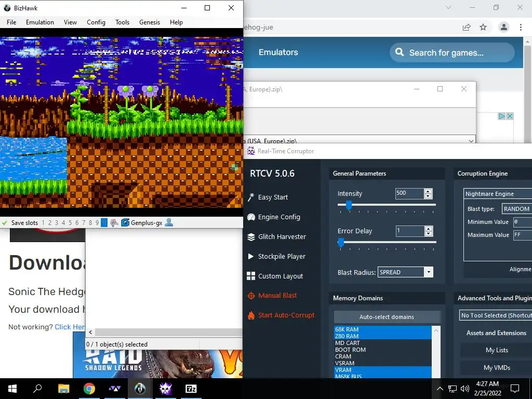Decrease the Error Delay stepper value

pos(428,233)
